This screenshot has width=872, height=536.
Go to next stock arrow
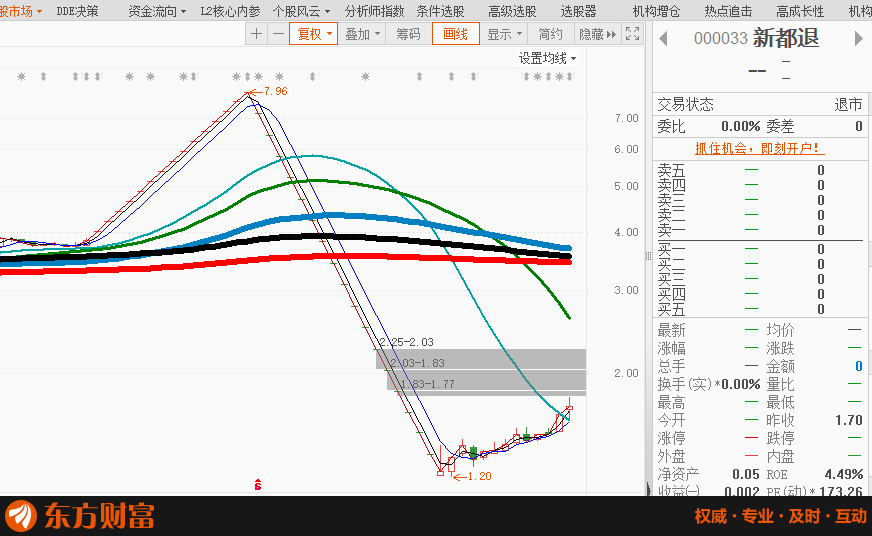[859, 39]
